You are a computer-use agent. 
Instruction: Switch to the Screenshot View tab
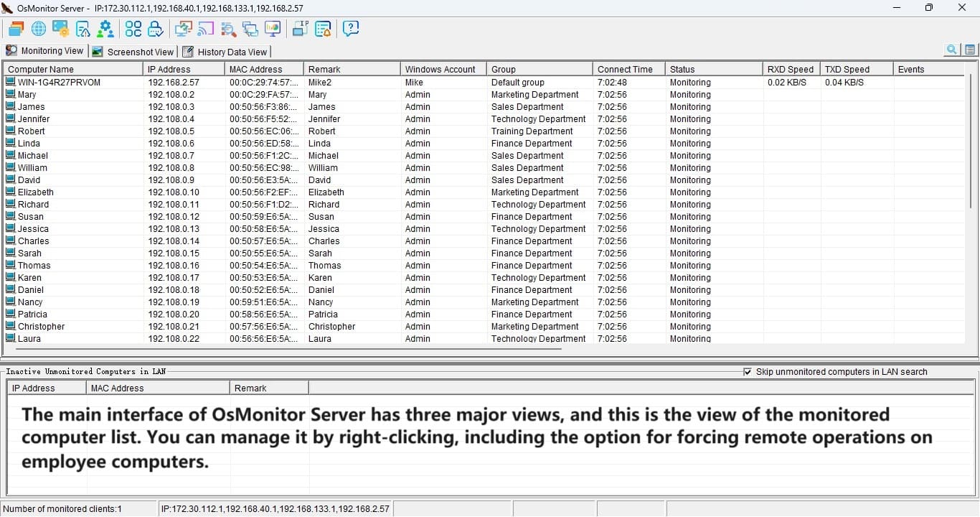coord(133,52)
